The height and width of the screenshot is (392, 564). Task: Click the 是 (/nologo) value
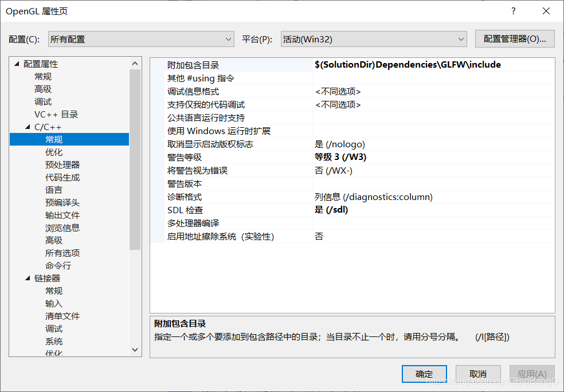tap(339, 144)
